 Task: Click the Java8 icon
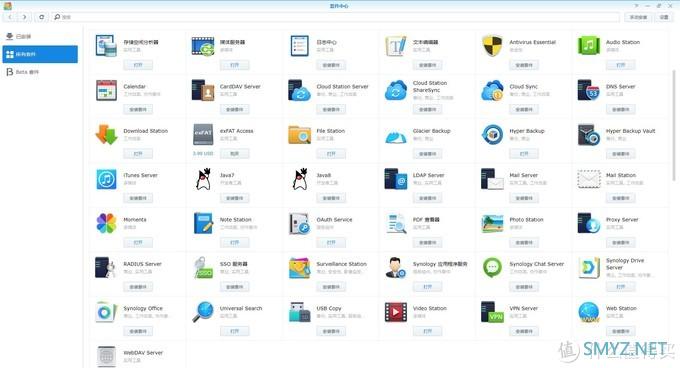[300, 179]
